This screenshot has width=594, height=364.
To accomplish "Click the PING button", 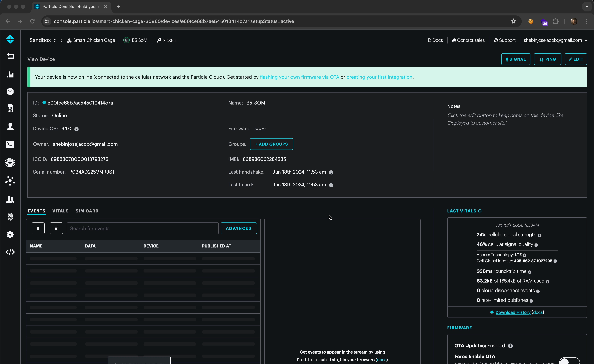I will tap(547, 59).
